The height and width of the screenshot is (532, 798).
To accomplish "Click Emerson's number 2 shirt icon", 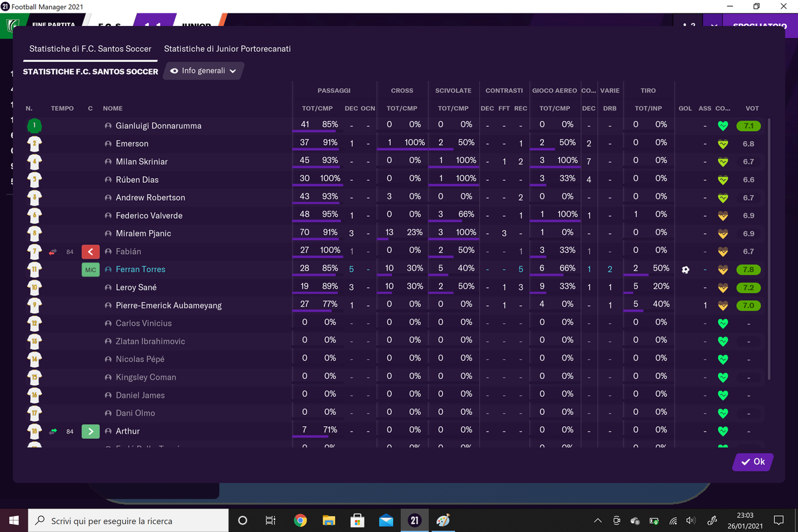I will (x=35, y=143).
